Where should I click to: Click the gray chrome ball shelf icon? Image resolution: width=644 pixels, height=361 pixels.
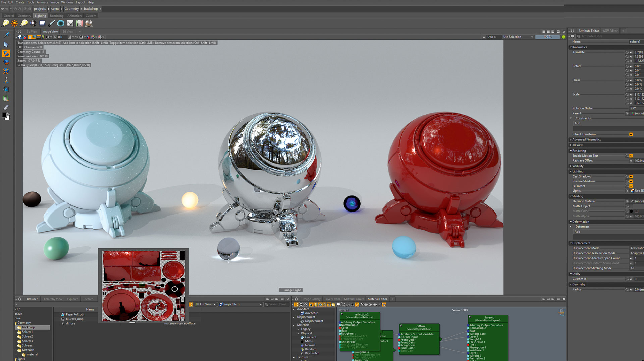click(x=89, y=23)
